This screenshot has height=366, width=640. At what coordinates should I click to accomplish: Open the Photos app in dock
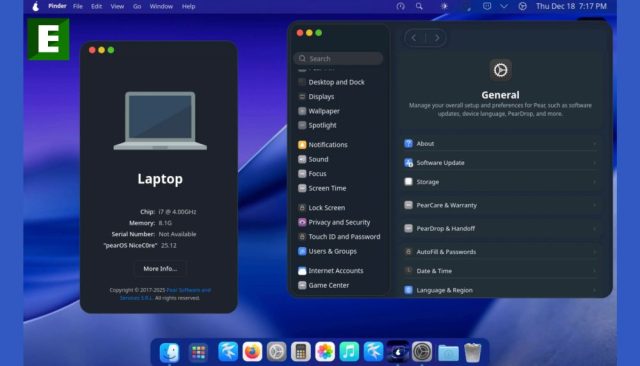click(x=325, y=351)
